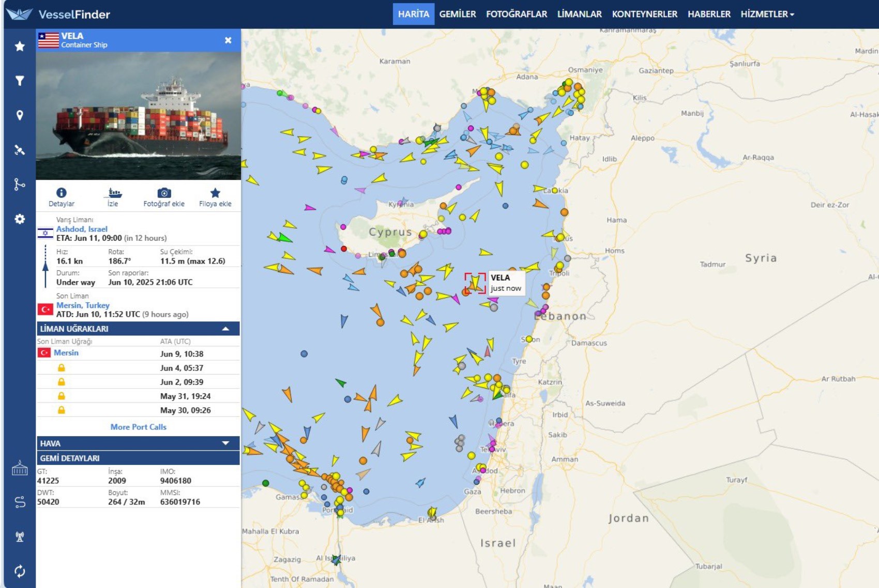The image size is (879, 588).
Task: Click the port building sidebar icon
Action: [20, 468]
